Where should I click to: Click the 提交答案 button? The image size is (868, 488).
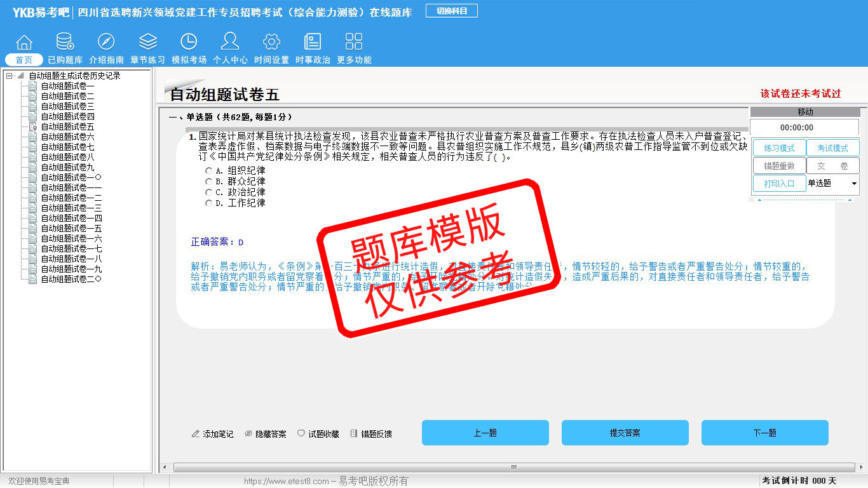pos(625,433)
